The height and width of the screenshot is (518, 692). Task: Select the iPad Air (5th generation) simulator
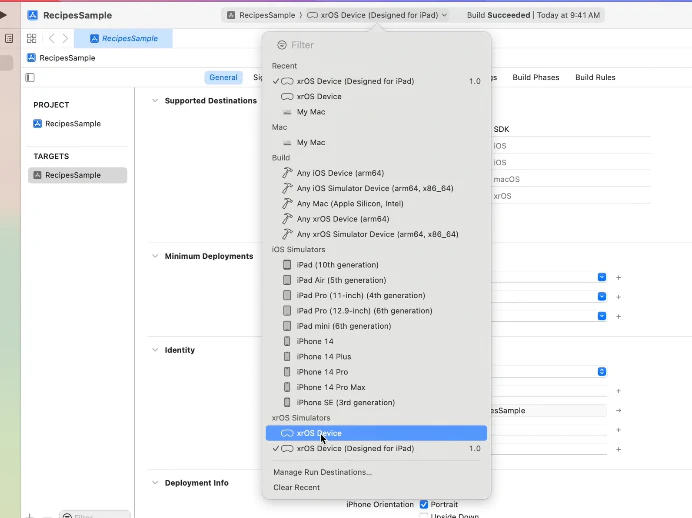click(x=376, y=280)
